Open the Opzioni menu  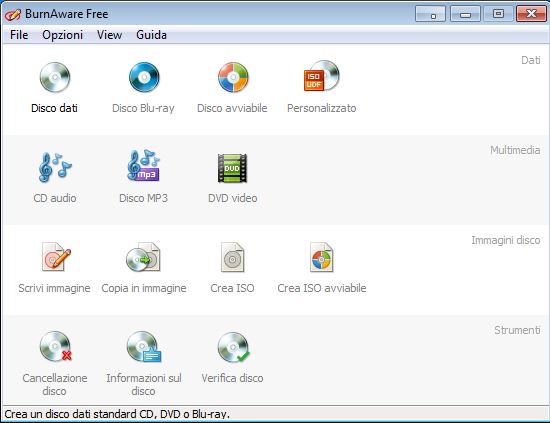(x=62, y=35)
